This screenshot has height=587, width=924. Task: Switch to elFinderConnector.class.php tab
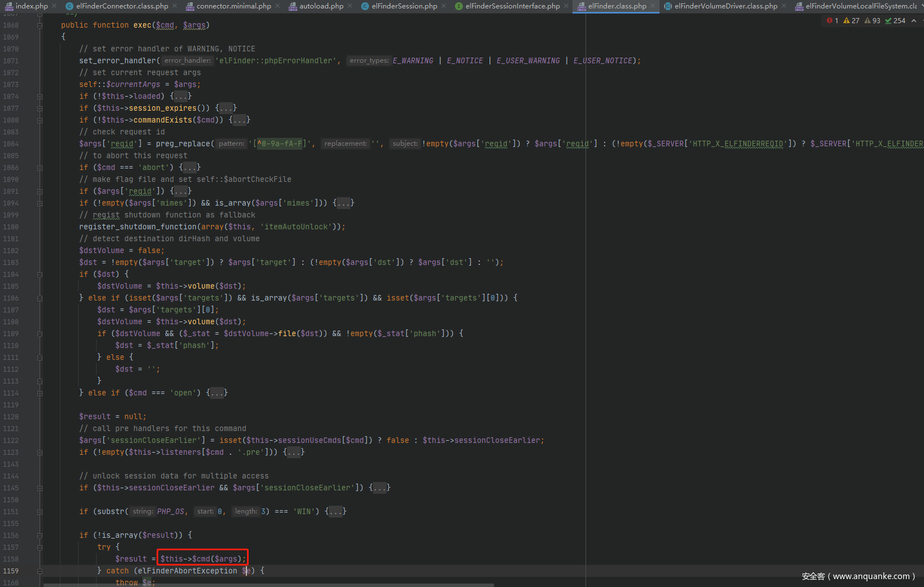click(x=122, y=6)
